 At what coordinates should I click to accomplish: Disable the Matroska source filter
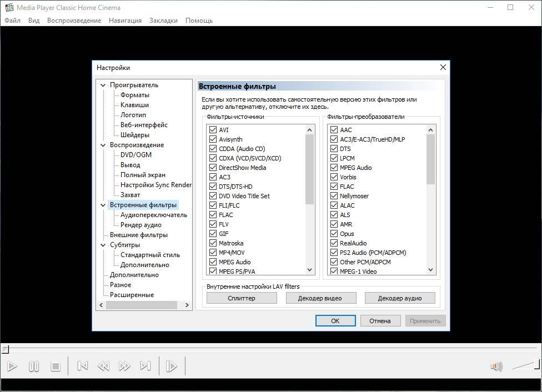pyautogui.click(x=213, y=243)
